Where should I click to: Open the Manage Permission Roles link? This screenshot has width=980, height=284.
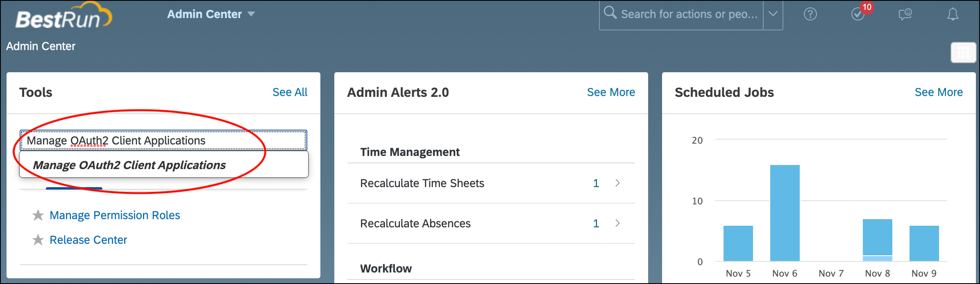coord(115,215)
